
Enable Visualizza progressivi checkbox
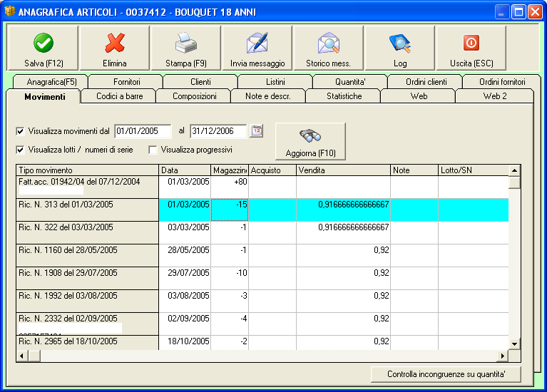coord(153,150)
